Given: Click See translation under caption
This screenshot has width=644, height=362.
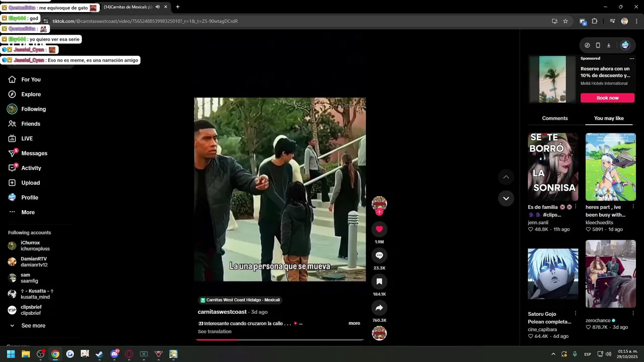Looking at the screenshot, I should 214,332.
